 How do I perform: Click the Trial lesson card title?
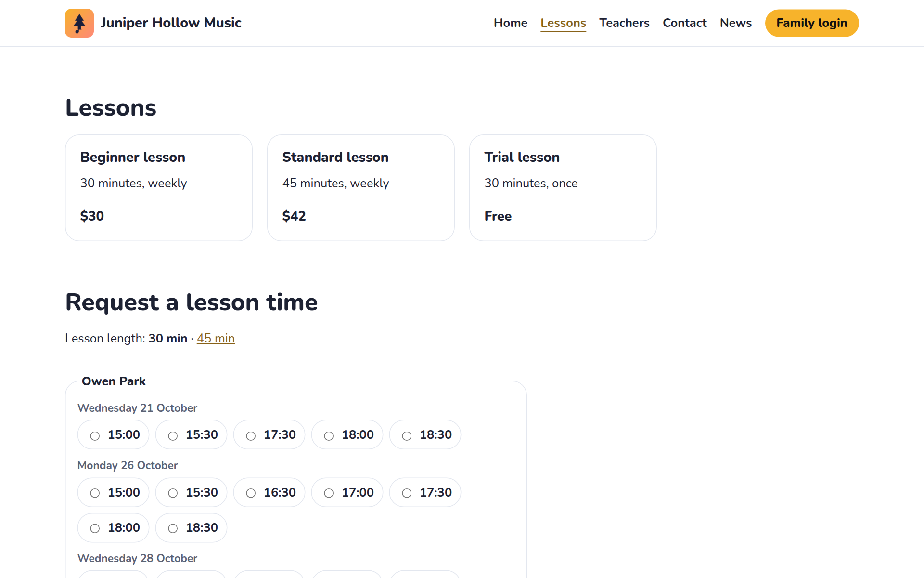[522, 157]
